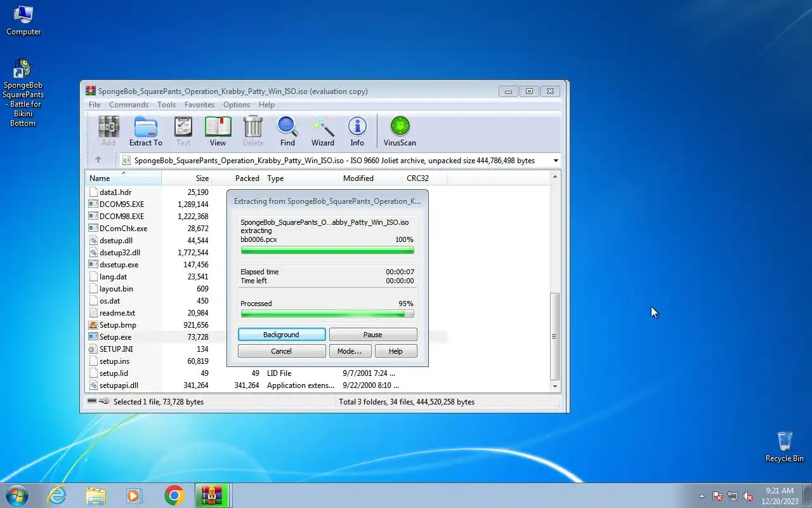
Task: Open the Options menu
Action: coord(237,105)
